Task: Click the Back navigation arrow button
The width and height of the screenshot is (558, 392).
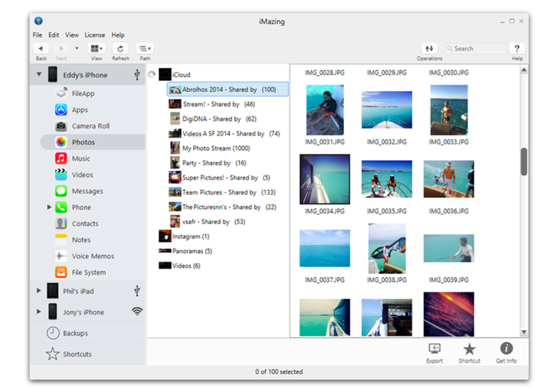Action: [41, 49]
